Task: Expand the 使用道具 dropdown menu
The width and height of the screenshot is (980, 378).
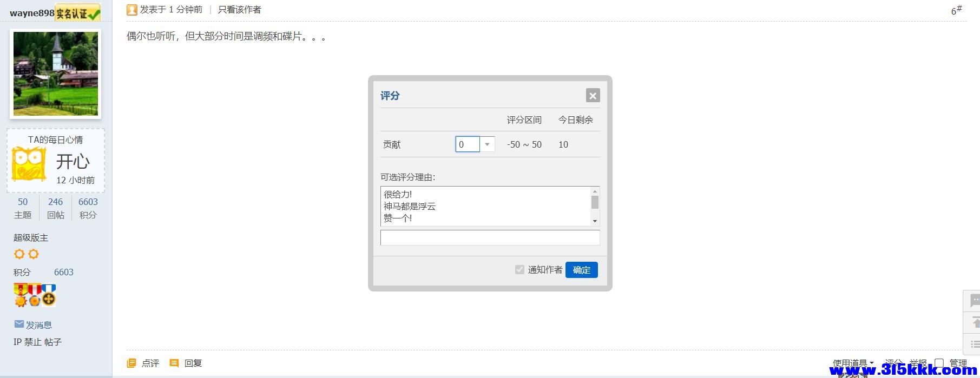Action: click(853, 363)
